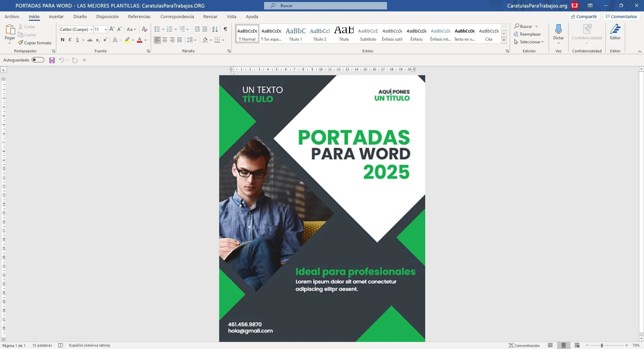The image size is (644, 349).
Task: Open the text effects icon
Action: (115, 40)
